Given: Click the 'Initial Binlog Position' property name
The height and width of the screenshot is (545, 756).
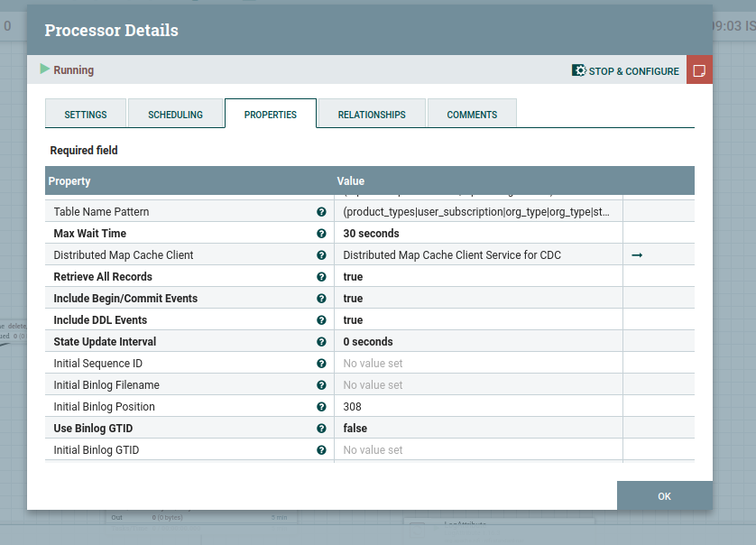Looking at the screenshot, I should (x=104, y=407).
